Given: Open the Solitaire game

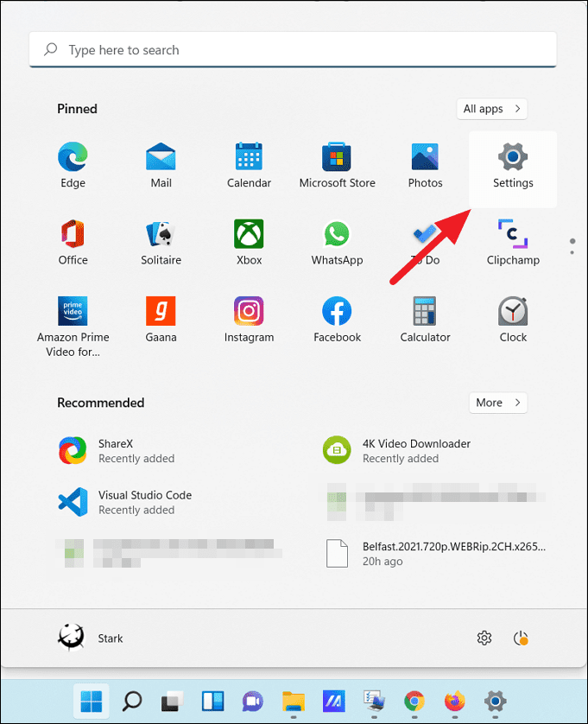Looking at the screenshot, I should [x=161, y=243].
